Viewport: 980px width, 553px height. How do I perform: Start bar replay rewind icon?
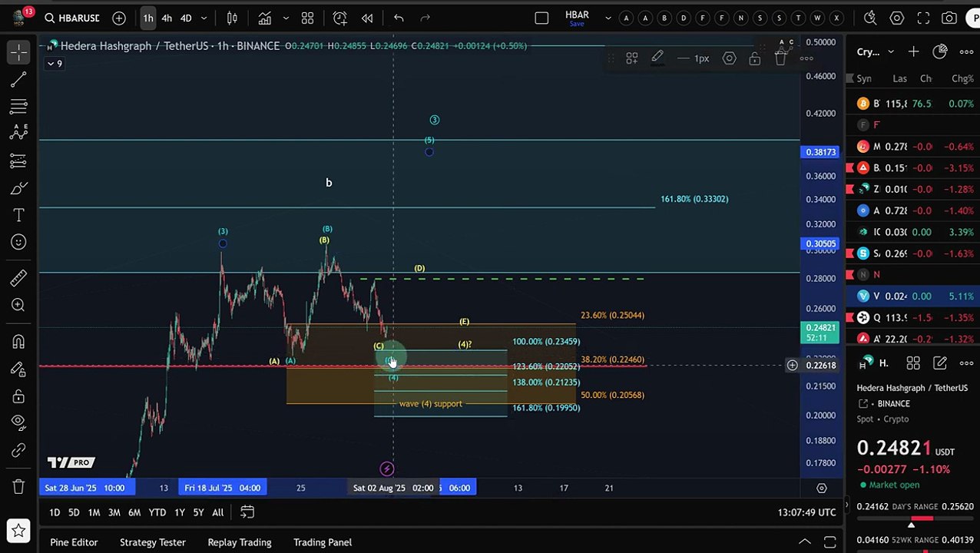click(367, 18)
